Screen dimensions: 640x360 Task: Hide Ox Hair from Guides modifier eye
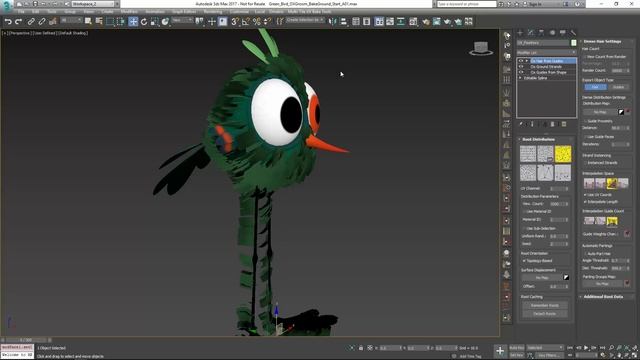[521, 61]
